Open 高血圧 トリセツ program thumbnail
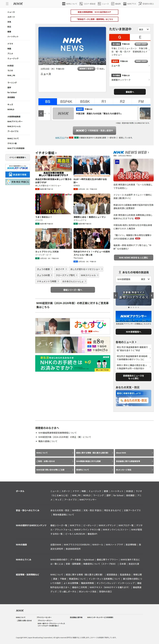The height and width of the screenshot is (644, 159). pyautogui.click(x=53, y=166)
